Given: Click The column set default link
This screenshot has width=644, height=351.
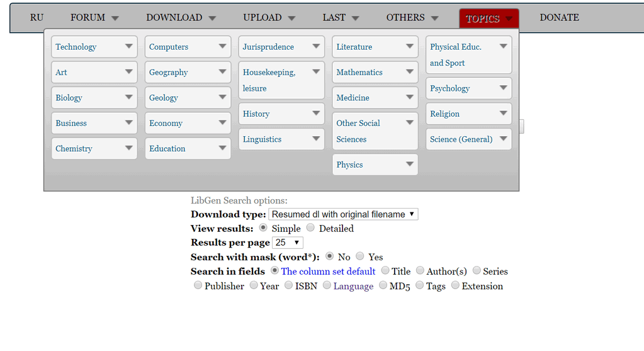Looking at the screenshot, I should click(x=328, y=271).
